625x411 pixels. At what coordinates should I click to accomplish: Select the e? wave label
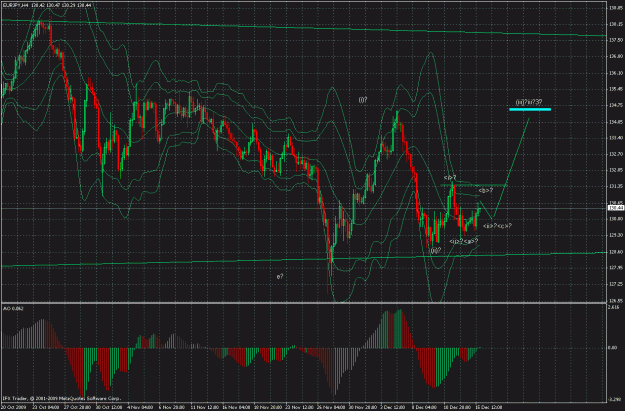[x=280, y=276]
